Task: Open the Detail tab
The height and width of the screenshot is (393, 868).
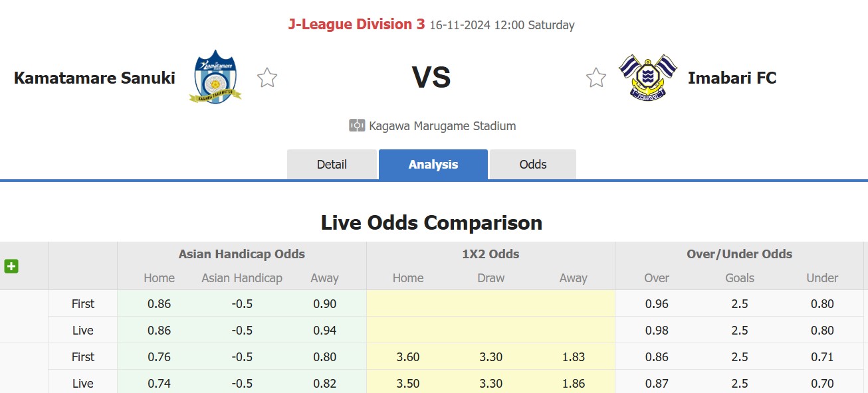Action: coord(332,165)
